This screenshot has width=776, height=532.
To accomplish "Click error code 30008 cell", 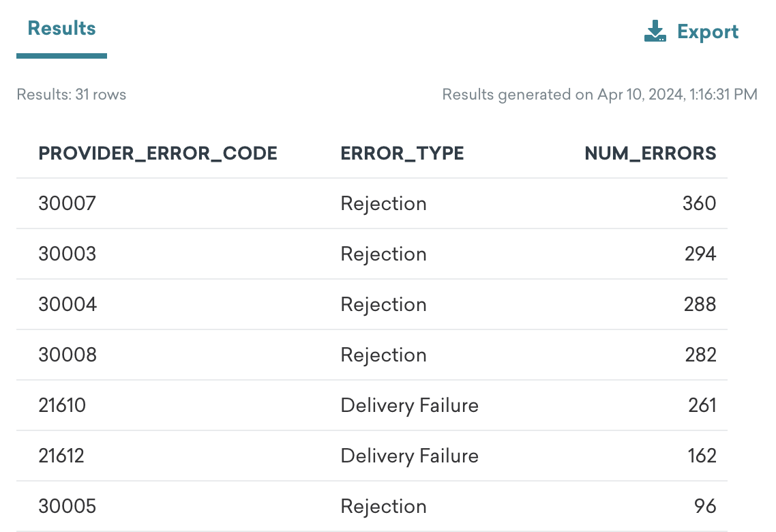I will (68, 355).
